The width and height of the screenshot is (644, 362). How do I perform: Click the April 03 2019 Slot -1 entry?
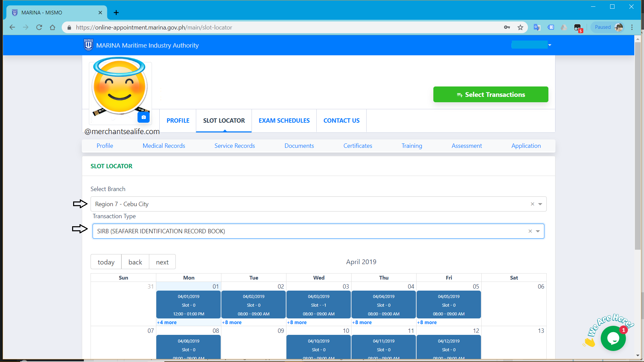(x=318, y=305)
